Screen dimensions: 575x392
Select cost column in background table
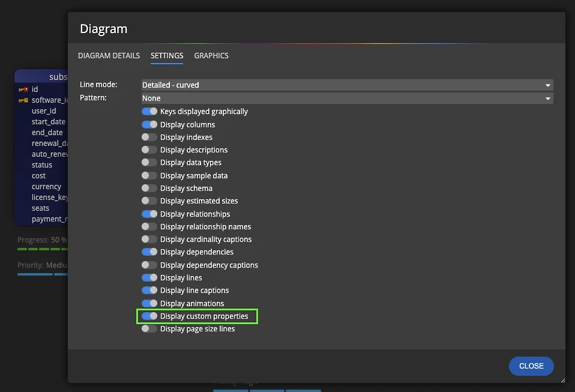(39, 176)
